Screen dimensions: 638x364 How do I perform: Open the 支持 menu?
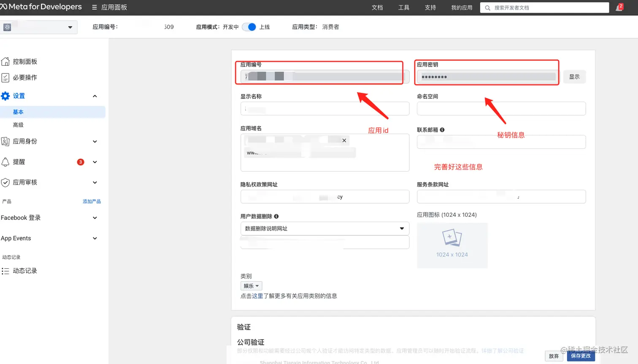[430, 8]
